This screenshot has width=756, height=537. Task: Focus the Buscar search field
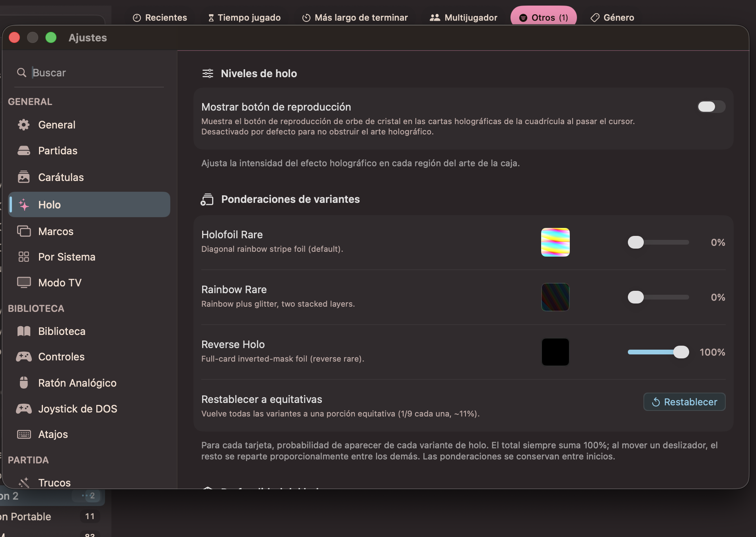click(x=89, y=73)
